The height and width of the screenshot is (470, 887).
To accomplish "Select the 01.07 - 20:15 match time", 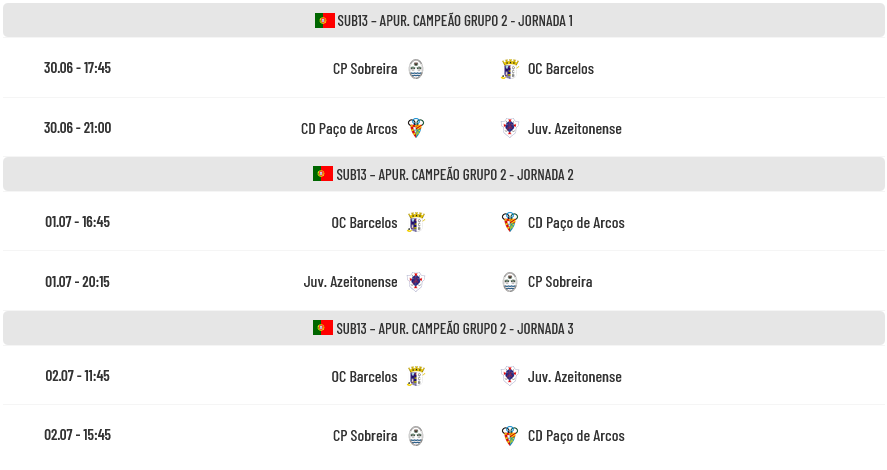I will (77, 282).
